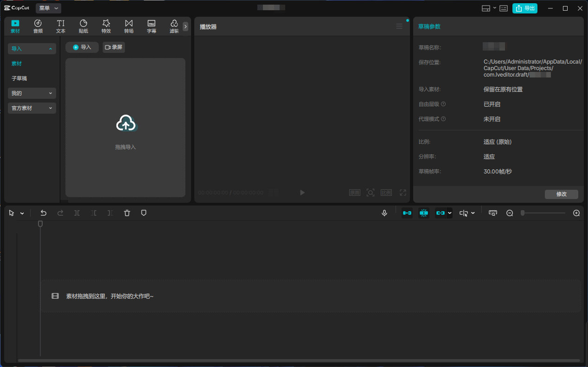Open the 音频 (Audio) panel
This screenshot has height=367, width=588.
coord(38,26)
